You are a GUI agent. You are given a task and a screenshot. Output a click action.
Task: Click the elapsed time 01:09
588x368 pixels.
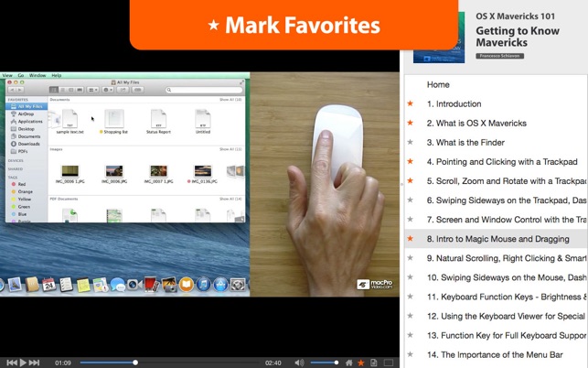pos(63,363)
